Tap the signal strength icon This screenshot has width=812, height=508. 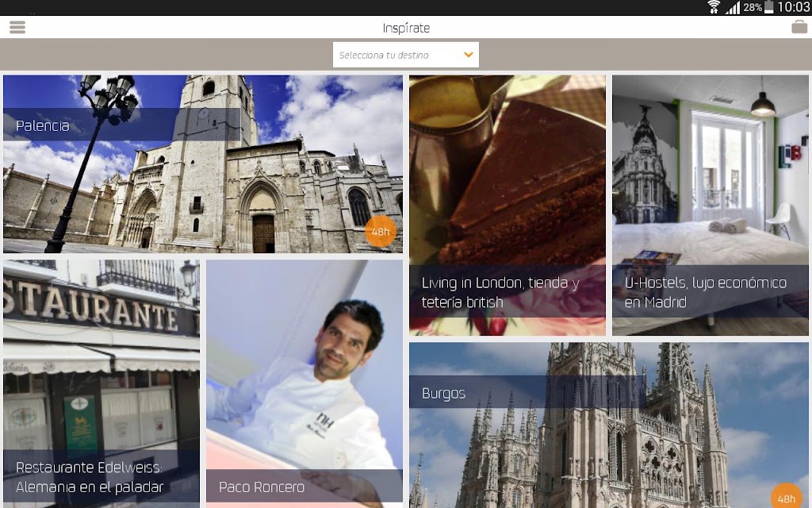pyautogui.click(x=733, y=7)
